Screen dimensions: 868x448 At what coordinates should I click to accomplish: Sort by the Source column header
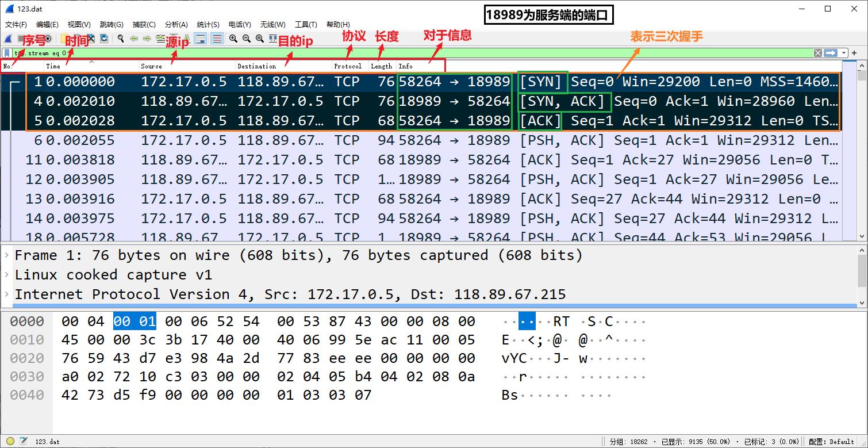[x=187, y=66]
